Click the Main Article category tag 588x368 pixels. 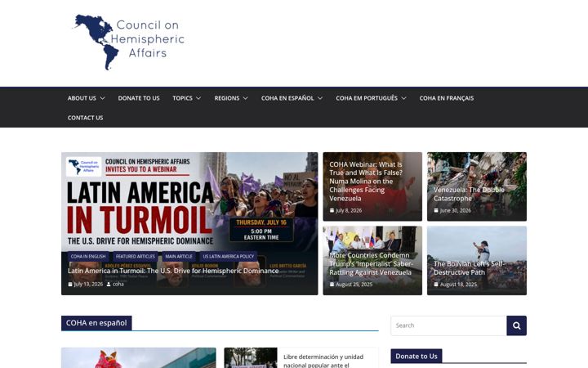point(179,257)
